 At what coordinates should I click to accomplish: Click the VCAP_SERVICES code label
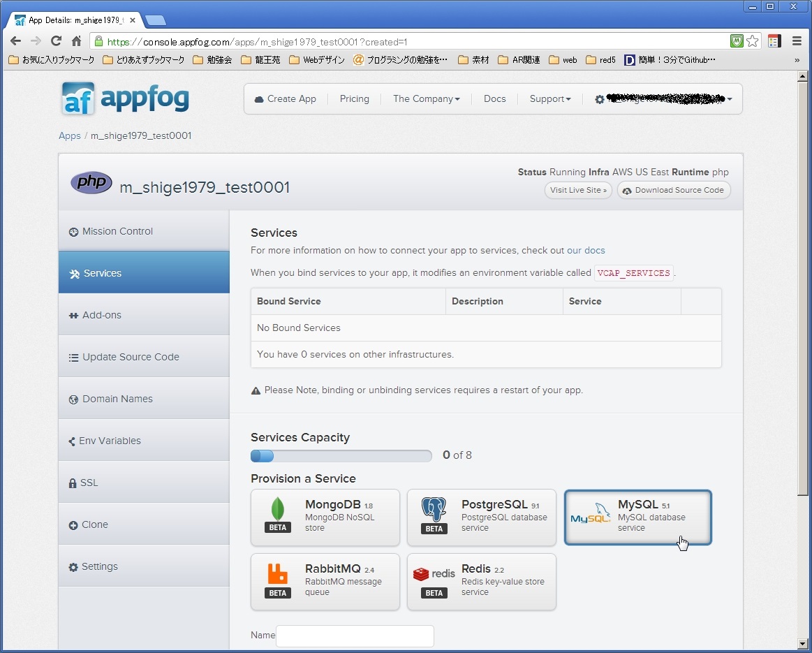point(634,273)
